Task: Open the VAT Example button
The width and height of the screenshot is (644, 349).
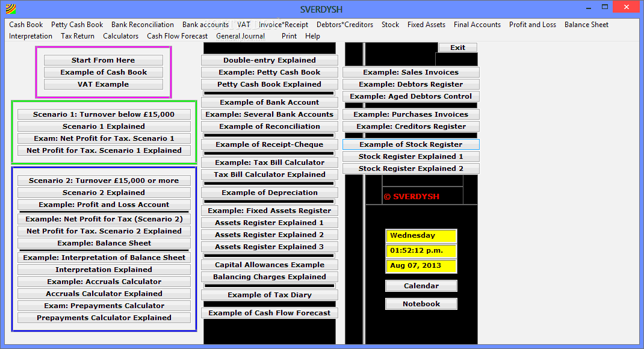Action: point(104,84)
